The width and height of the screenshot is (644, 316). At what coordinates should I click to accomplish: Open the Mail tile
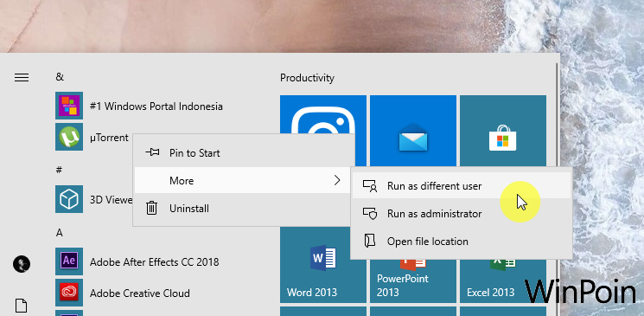click(413, 130)
